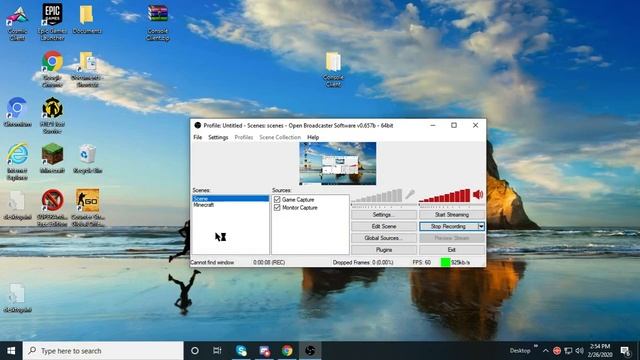This screenshot has width=640, height=360.
Task: Mute the microphone icon in OBS
Action: pos(409,195)
